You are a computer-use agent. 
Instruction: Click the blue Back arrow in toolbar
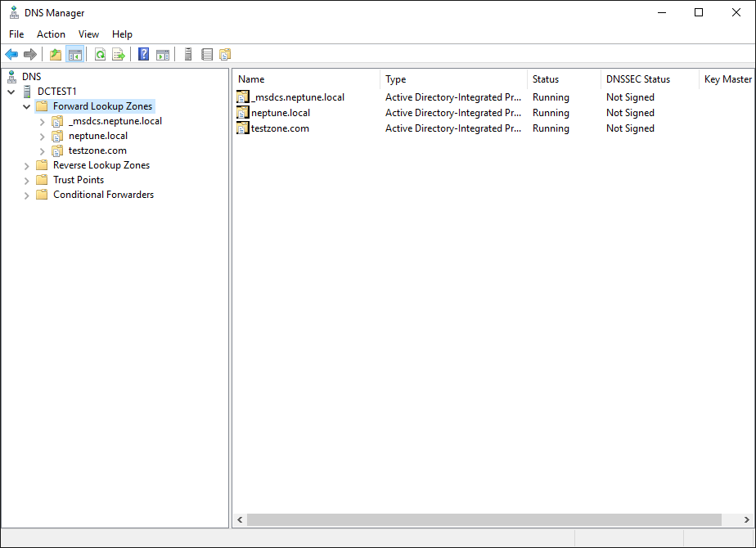[x=11, y=55]
